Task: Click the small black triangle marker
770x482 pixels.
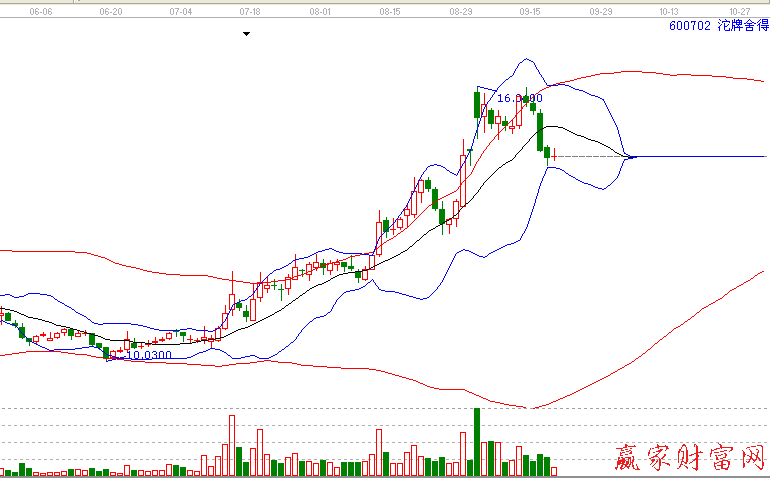Action: (247, 34)
